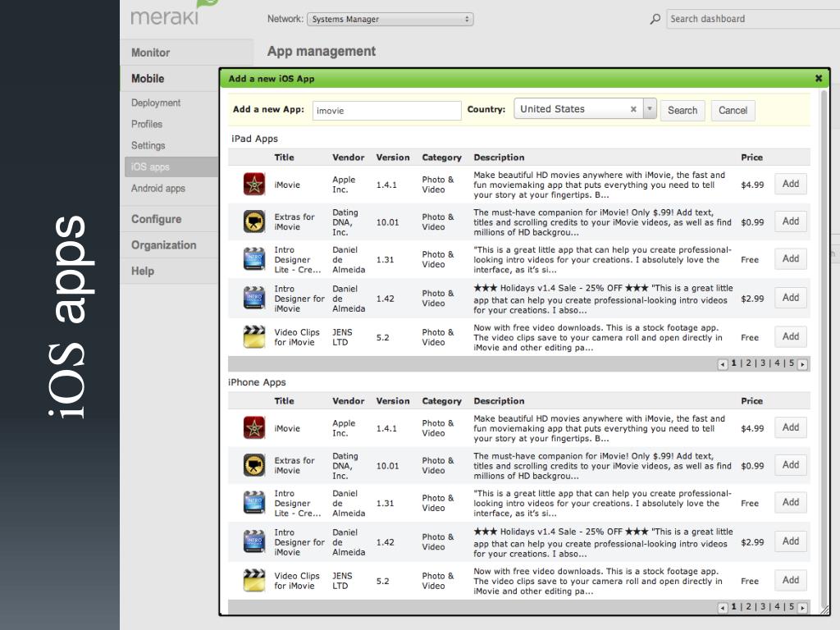The height and width of the screenshot is (630, 840).
Task: Go to previous page in iPhone Apps pager
Action: point(722,608)
